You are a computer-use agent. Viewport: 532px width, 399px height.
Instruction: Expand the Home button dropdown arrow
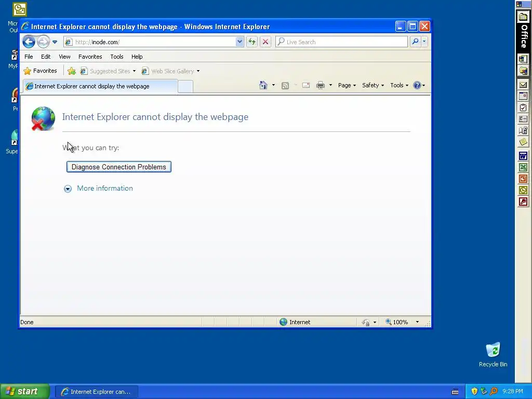[273, 85]
